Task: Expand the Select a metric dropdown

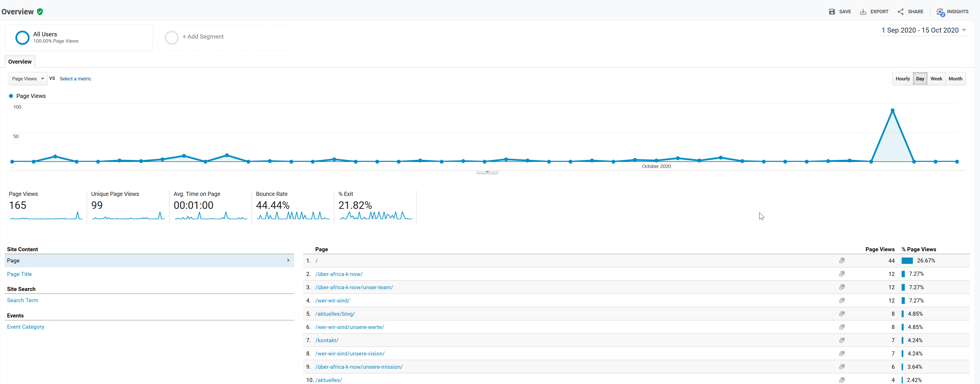Action: (74, 79)
